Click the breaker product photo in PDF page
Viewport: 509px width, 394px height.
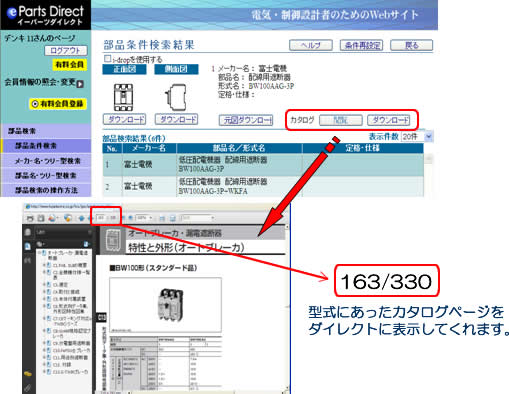(x=170, y=305)
